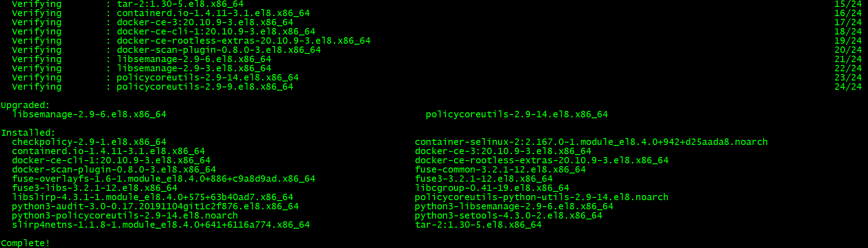
Task: Click the fuse-overlayfs-1.6-1 package name
Action: pyautogui.click(x=164, y=179)
